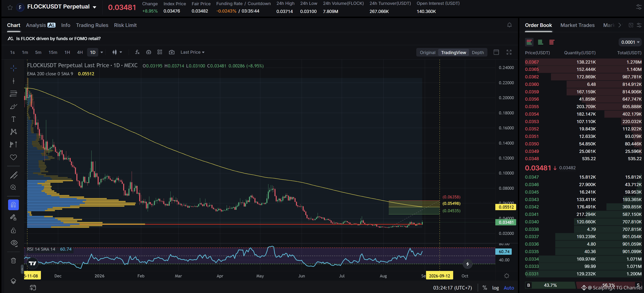This screenshot has width=644, height=293.
Task: Switch chart view to Depth
Action: (477, 52)
